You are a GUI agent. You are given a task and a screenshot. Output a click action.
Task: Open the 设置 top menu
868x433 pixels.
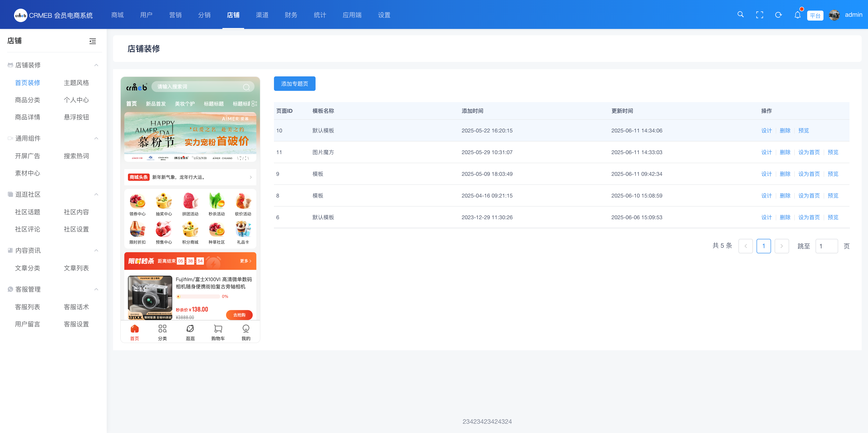click(384, 15)
